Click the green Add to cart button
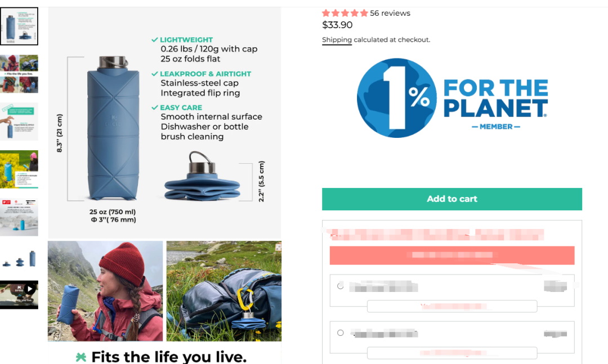Screen dimensions: 608x364 (x=451, y=199)
